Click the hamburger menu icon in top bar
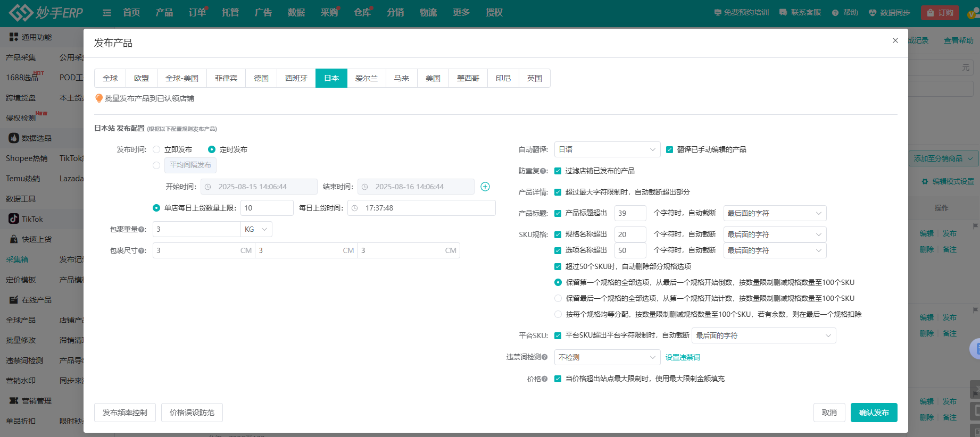This screenshot has height=437, width=980. 107,13
